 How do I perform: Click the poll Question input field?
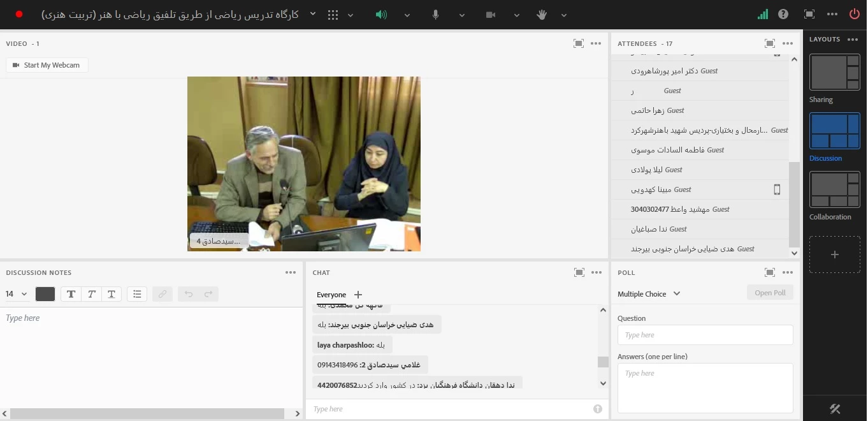[705, 335]
